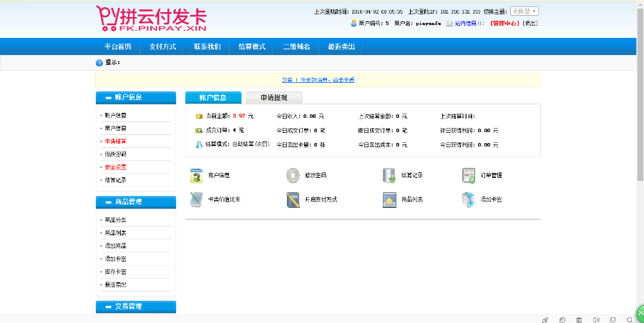Click the round icon between rocket and trash
Screen dimensions: 644x323
[x=562, y=319]
